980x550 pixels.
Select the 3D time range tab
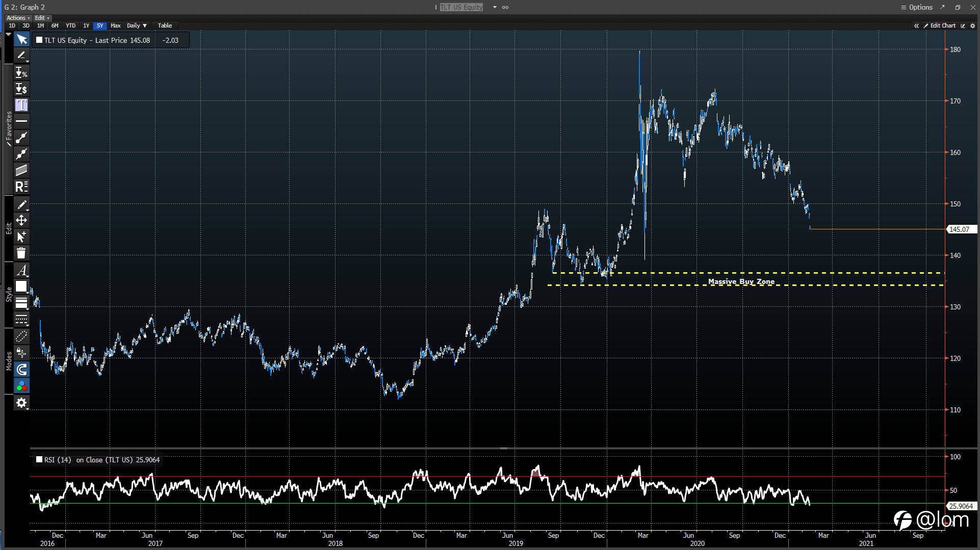click(x=26, y=25)
